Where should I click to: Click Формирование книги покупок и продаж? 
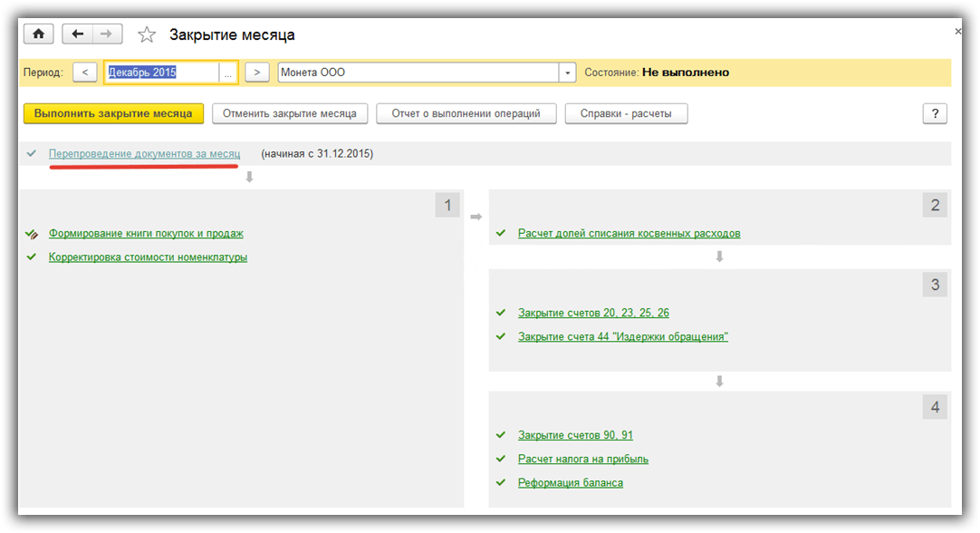[x=146, y=233]
